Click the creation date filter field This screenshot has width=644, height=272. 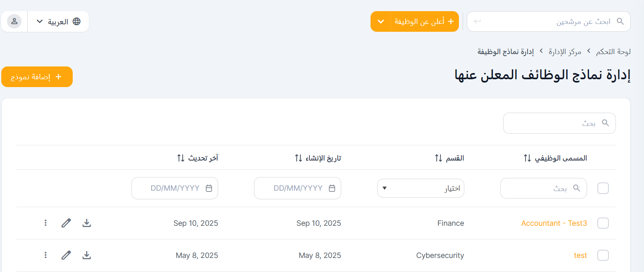tap(297, 189)
